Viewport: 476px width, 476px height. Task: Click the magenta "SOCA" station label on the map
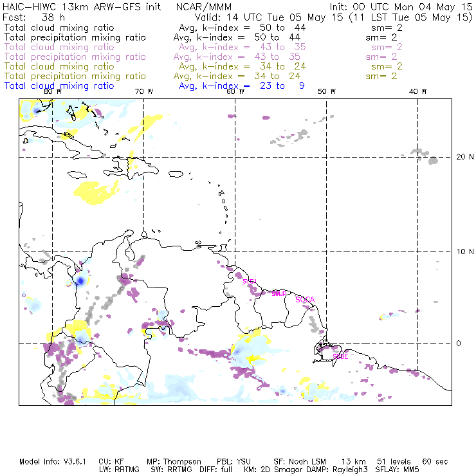[305, 300]
